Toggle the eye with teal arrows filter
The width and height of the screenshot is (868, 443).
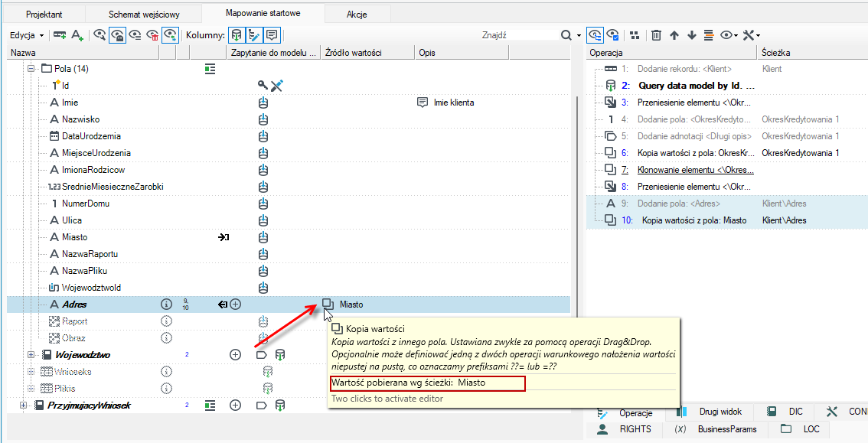click(x=172, y=35)
